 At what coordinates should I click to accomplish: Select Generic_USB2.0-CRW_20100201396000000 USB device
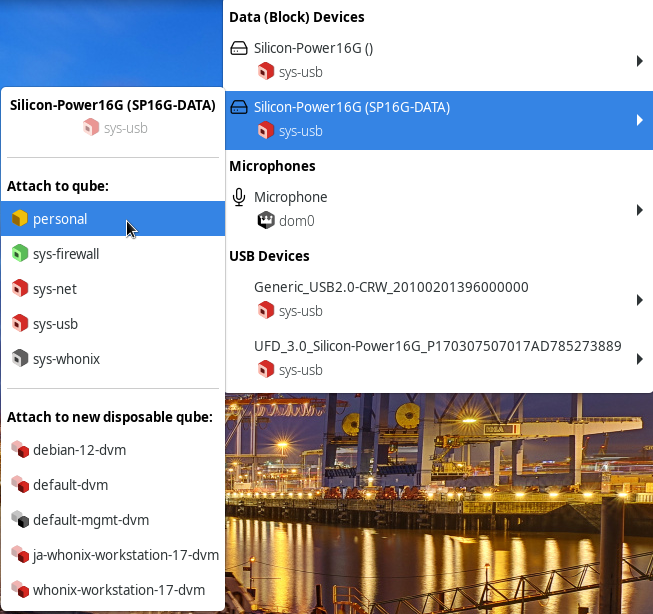click(439, 300)
